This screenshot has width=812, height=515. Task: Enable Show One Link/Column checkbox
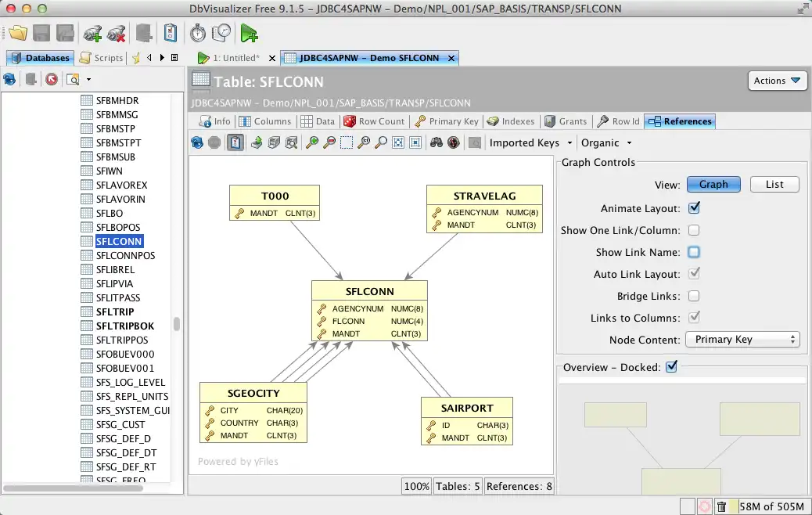click(694, 230)
